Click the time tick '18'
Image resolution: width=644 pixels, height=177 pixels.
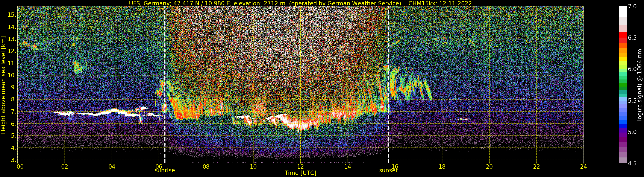(442, 166)
